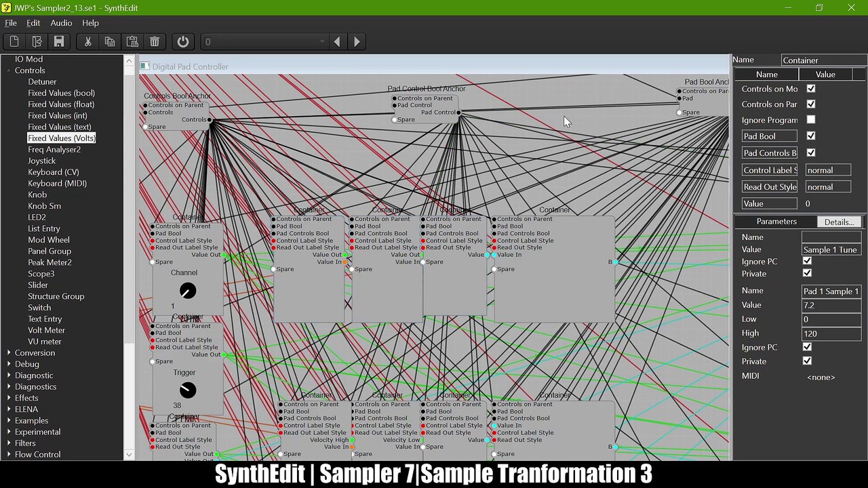
Task: Edit High value 120 field
Action: coord(831,333)
